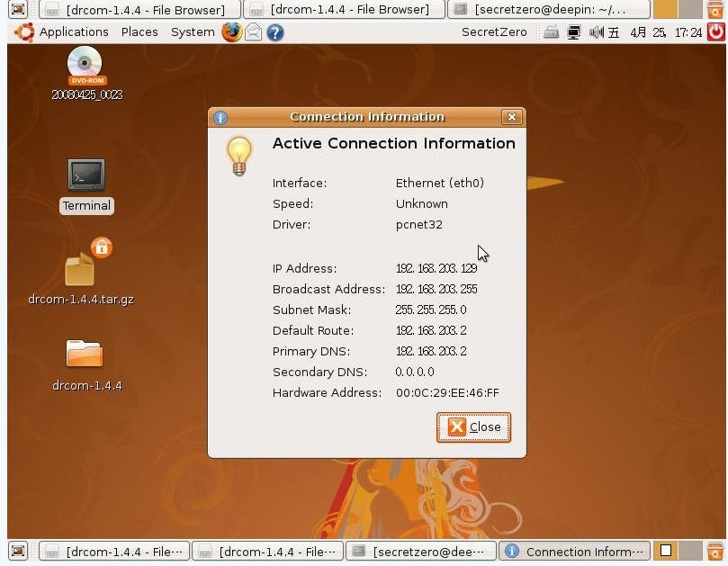
Task: Switch workspace using bottom workspace switcher
Action: pos(678,551)
